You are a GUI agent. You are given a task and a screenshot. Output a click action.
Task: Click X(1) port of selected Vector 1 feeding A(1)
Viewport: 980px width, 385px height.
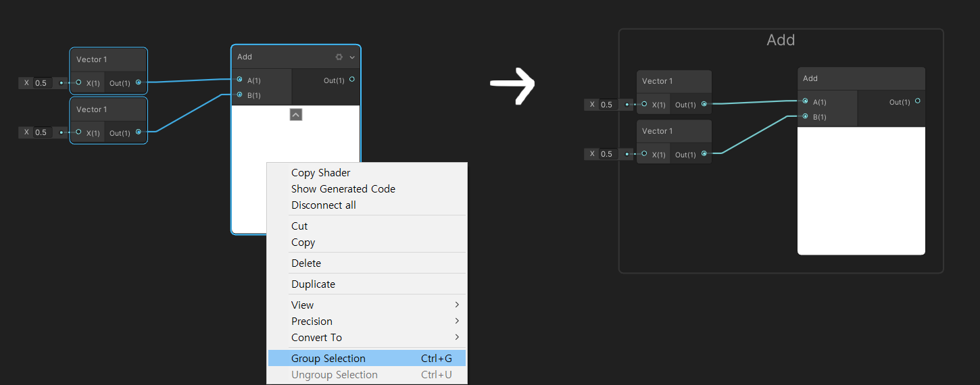pyautogui.click(x=78, y=82)
